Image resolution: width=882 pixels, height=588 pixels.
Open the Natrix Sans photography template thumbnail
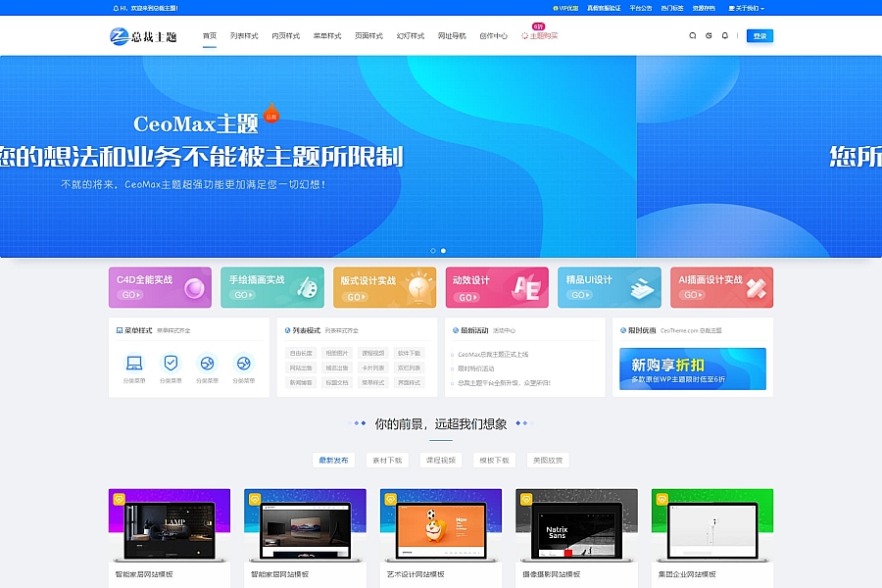(x=576, y=526)
